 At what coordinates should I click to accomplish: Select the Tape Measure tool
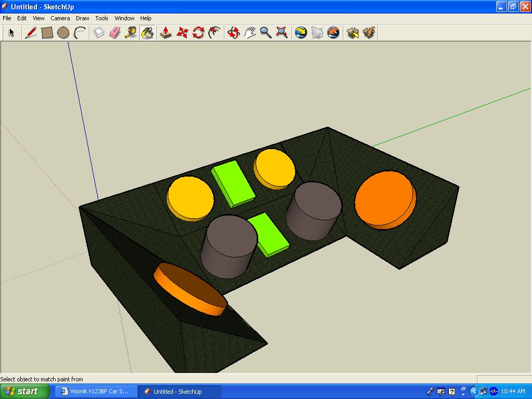[131, 33]
